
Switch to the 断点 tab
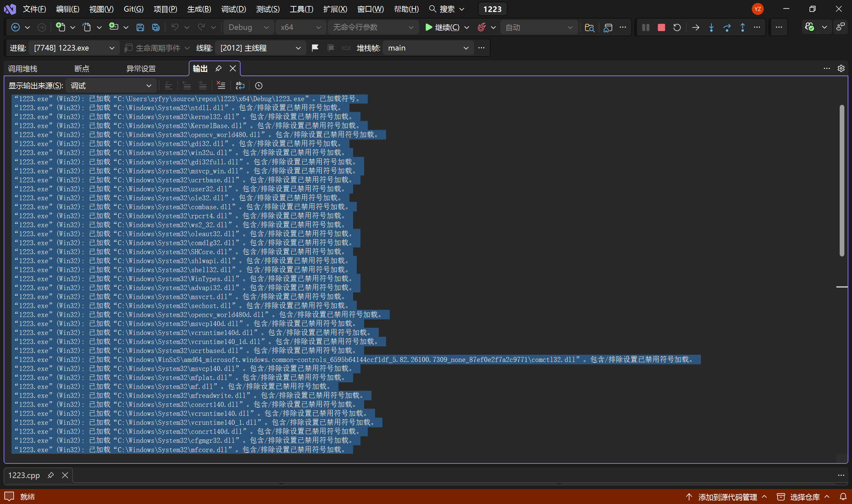click(82, 69)
